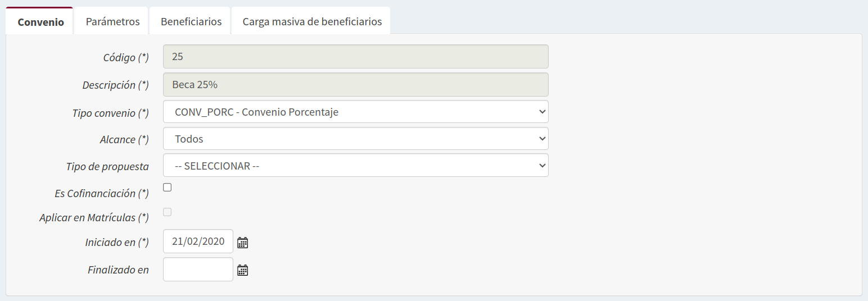Click the Aplicar en Matrículas checkbox
This screenshot has height=301, width=868.
coord(167,212)
